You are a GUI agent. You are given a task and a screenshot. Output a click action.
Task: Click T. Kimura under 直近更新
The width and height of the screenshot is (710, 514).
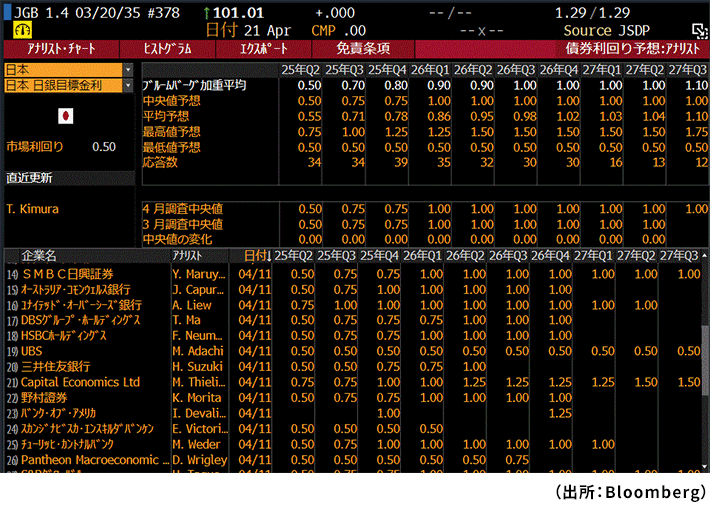33,209
